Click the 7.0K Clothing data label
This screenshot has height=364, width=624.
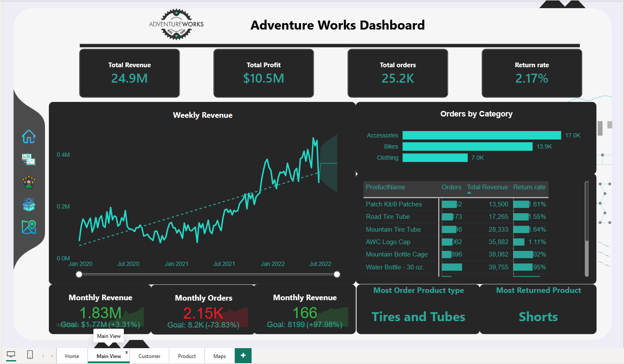(x=477, y=158)
